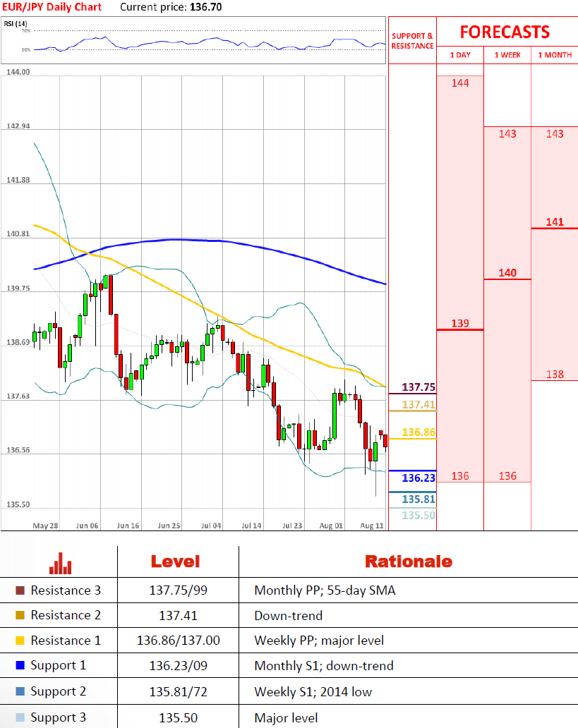The image size is (578, 728).
Task: Click the red bar chart icon
Action: click(x=61, y=563)
